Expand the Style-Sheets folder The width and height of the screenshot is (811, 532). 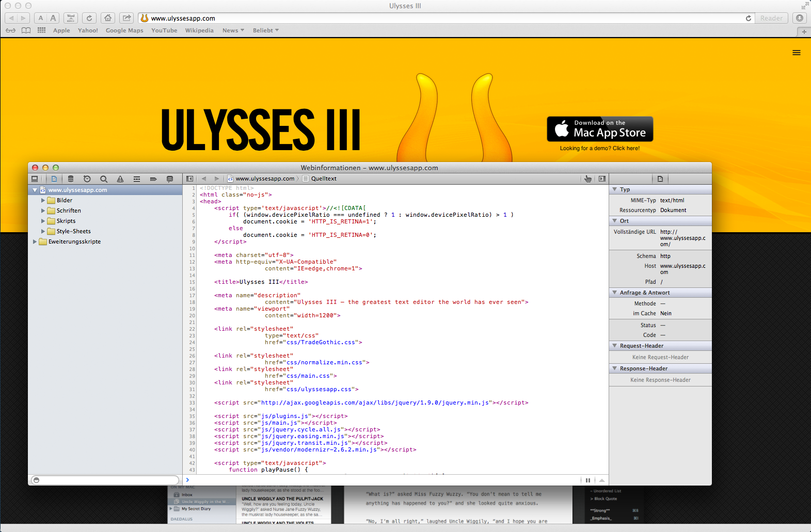point(43,231)
